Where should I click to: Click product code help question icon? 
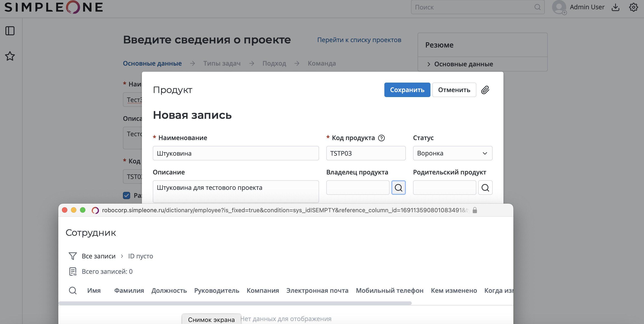381,138
